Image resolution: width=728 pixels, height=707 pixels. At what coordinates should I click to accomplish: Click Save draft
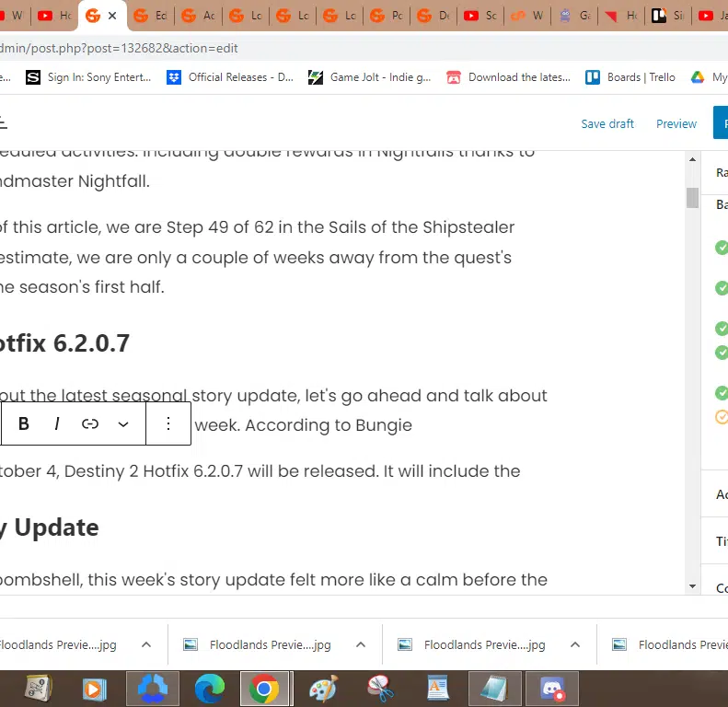[607, 123]
